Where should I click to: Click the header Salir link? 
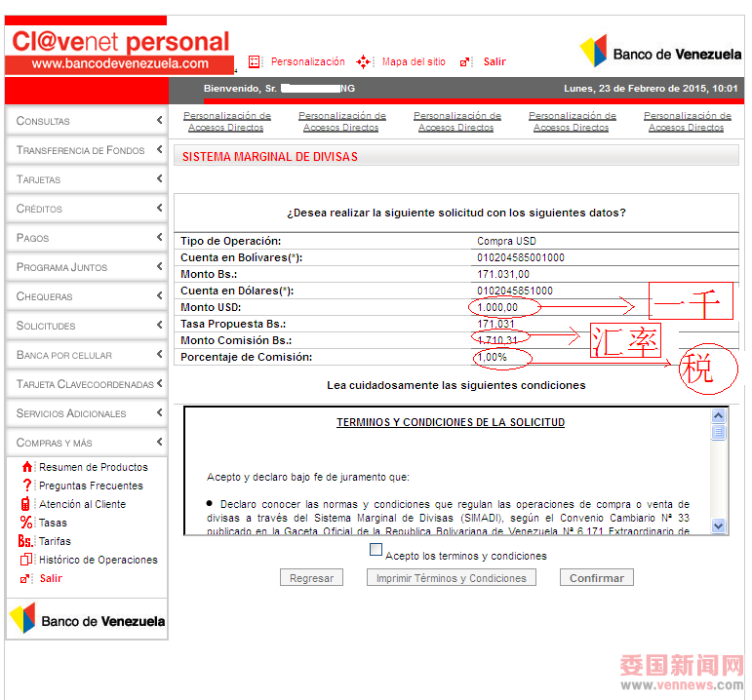pos(495,61)
